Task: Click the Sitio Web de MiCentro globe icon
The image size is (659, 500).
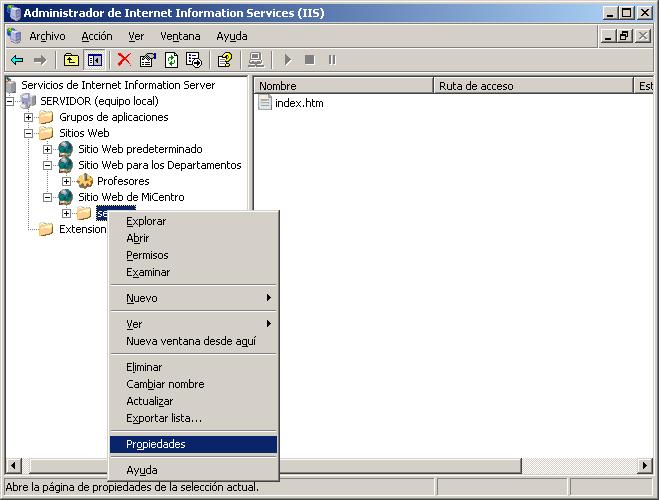Action: (66, 197)
